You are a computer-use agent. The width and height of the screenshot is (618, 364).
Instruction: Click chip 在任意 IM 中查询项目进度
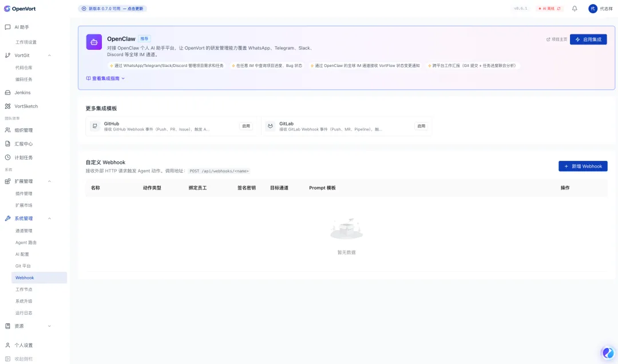(267, 66)
